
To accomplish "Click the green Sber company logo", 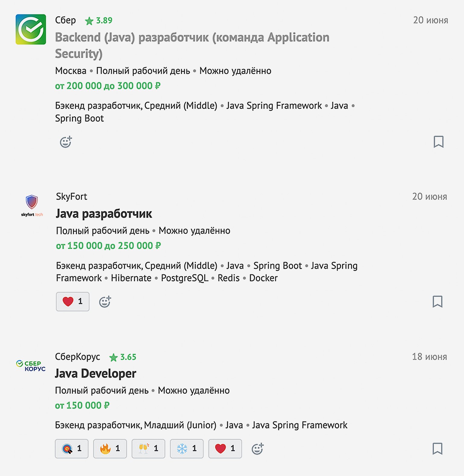I will point(31,30).
